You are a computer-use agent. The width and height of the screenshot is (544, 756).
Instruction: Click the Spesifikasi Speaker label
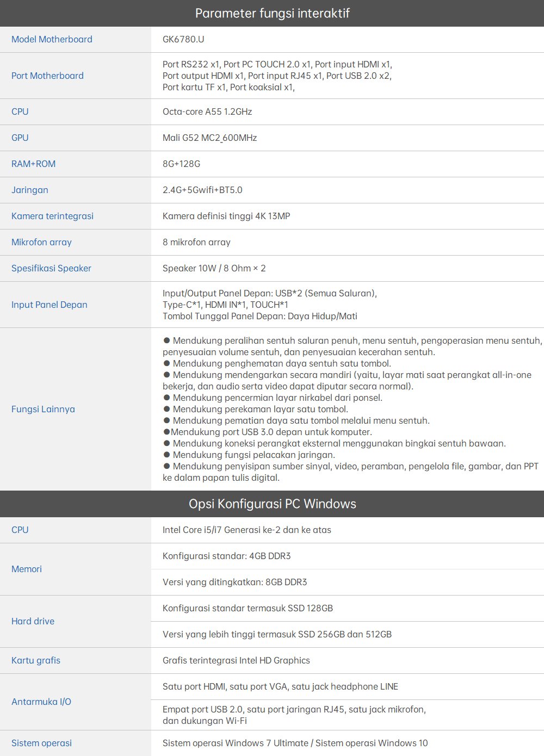click(51, 268)
